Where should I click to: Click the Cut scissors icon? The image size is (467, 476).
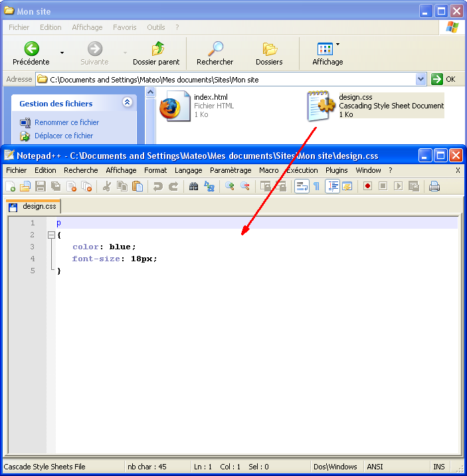107,186
